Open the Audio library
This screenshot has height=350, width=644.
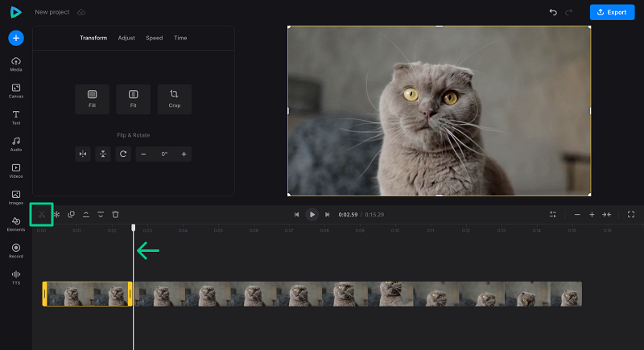pos(16,145)
